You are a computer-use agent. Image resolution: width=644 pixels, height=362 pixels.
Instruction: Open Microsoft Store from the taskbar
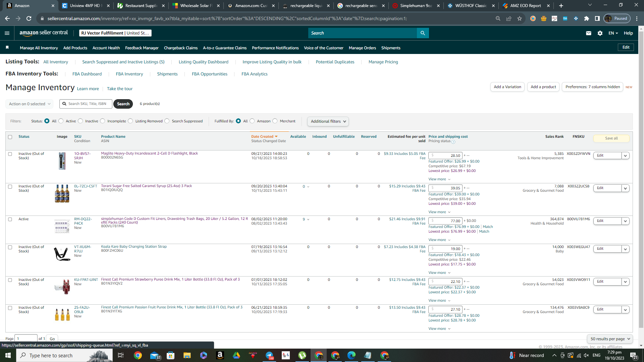coord(171,355)
